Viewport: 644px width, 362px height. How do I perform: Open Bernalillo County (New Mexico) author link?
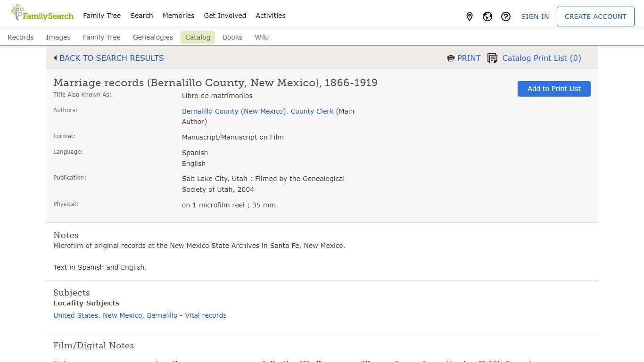(234, 111)
